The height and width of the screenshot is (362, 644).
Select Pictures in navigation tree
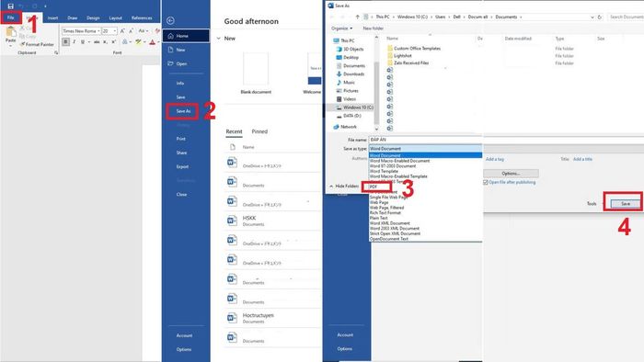[x=348, y=91]
